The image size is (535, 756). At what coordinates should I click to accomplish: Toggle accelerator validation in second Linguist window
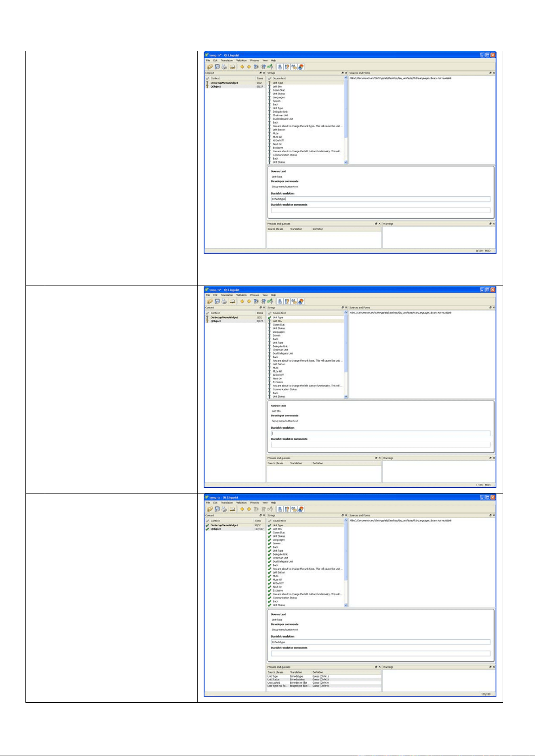(x=280, y=301)
